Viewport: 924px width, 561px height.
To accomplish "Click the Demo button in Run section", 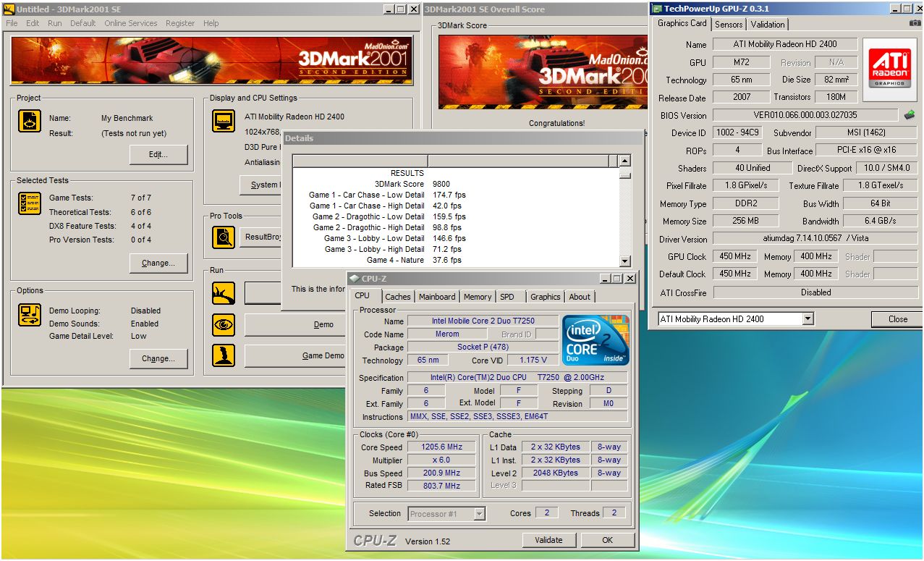I will [x=297, y=324].
